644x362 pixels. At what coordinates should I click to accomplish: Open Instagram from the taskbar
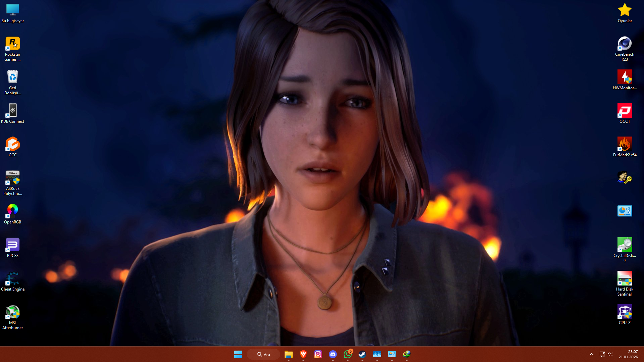click(318, 354)
